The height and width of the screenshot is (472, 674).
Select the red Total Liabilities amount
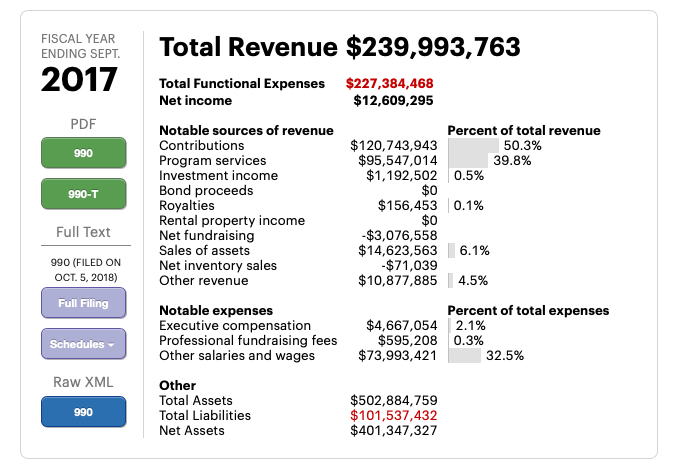tap(393, 416)
